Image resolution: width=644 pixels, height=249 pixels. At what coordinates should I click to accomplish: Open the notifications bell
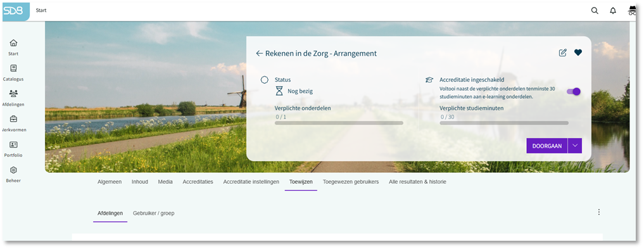(x=613, y=11)
